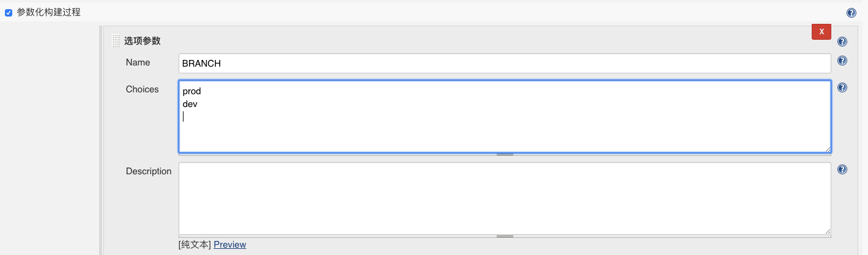Show help for the Description field
This screenshot has height=255, width=868.
pyautogui.click(x=842, y=169)
